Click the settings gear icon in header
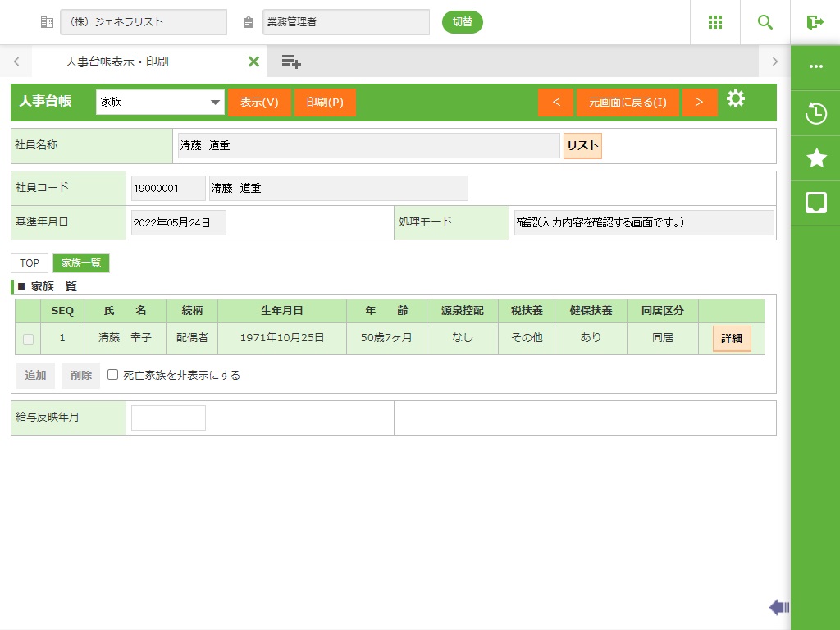 [736, 100]
